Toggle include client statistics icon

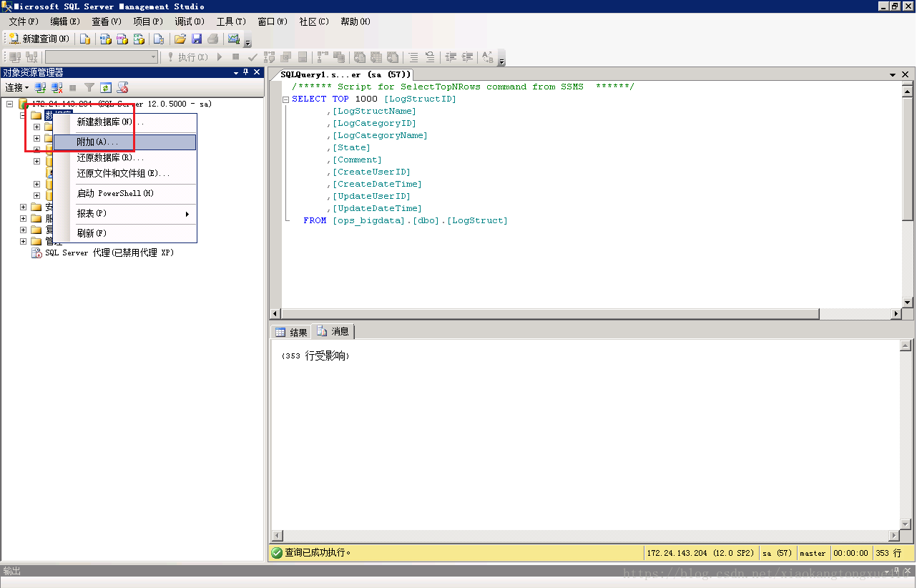pos(339,57)
